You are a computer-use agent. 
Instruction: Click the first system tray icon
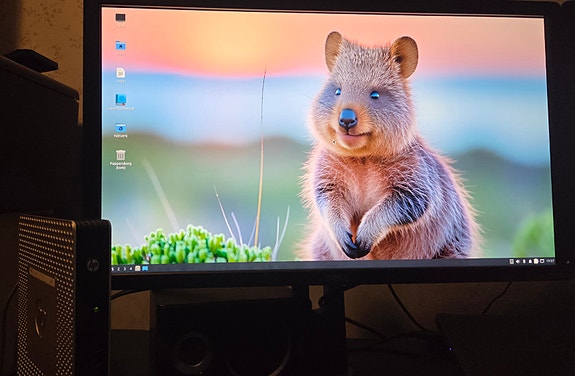click(512, 261)
